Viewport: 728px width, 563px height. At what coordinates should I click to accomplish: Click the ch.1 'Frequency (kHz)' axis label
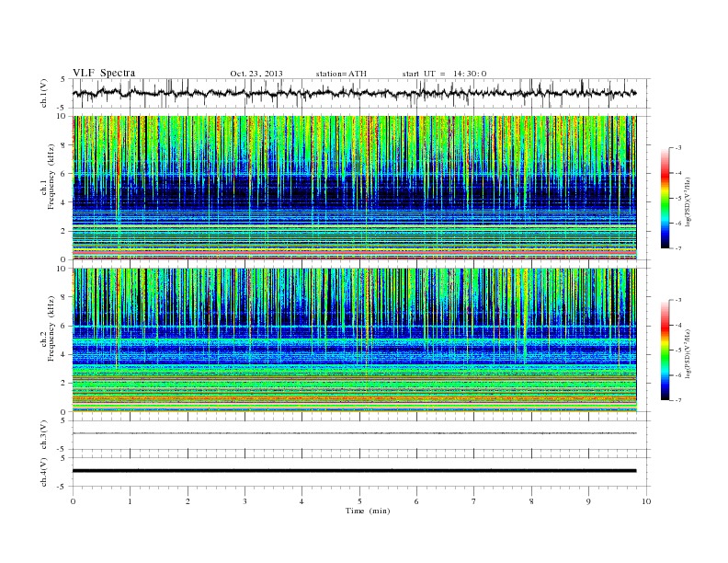(51, 177)
